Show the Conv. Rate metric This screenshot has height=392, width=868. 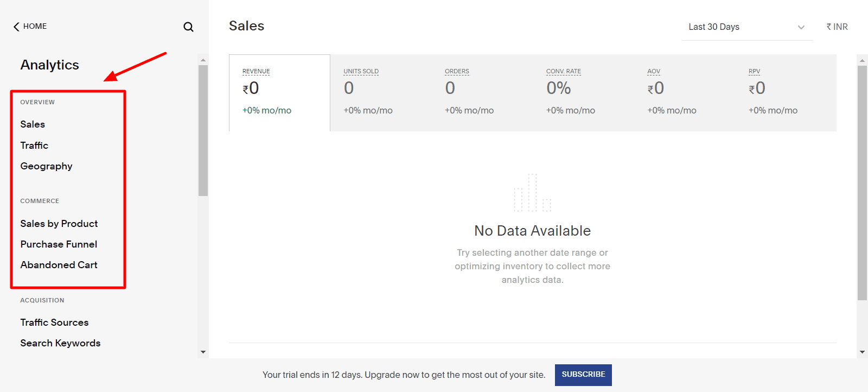pyautogui.click(x=583, y=92)
